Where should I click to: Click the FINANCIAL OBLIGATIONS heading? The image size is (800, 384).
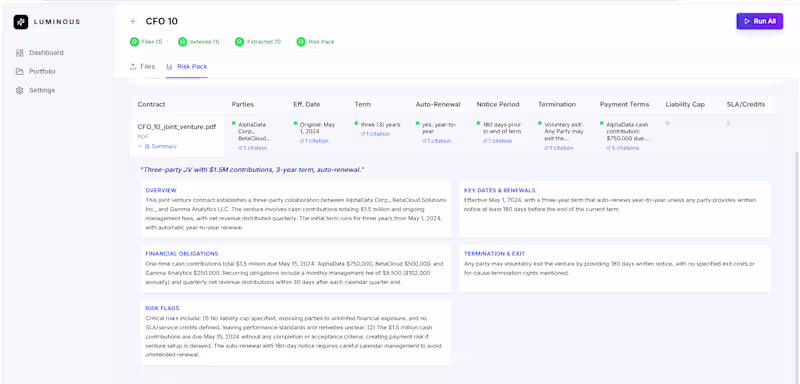point(182,253)
